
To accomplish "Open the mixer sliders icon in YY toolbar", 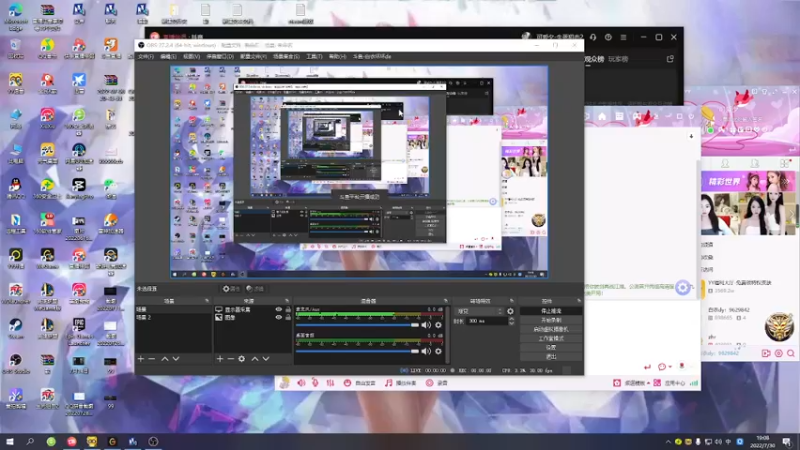I will [x=330, y=383].
